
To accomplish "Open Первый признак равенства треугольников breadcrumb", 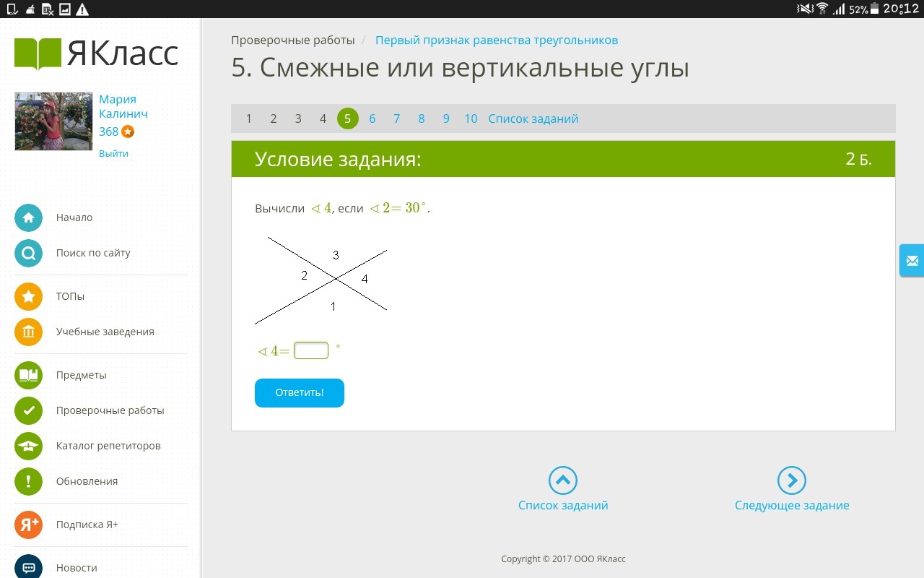I will (497, 40).
